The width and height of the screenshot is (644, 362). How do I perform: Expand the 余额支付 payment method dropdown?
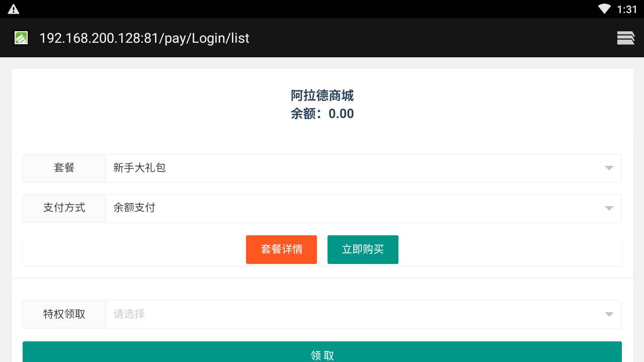[x=352, y=208]
